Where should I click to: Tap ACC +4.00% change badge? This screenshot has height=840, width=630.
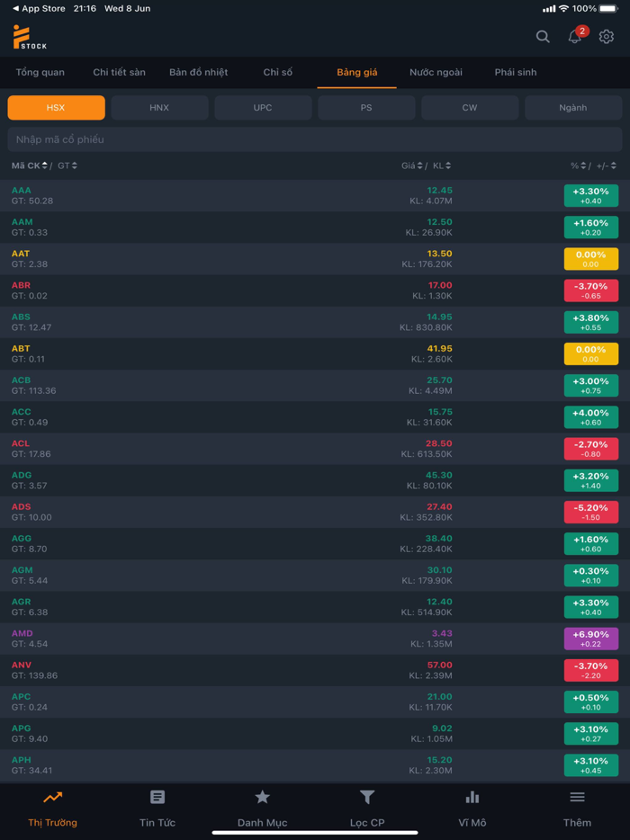click(x=591, y=416)
